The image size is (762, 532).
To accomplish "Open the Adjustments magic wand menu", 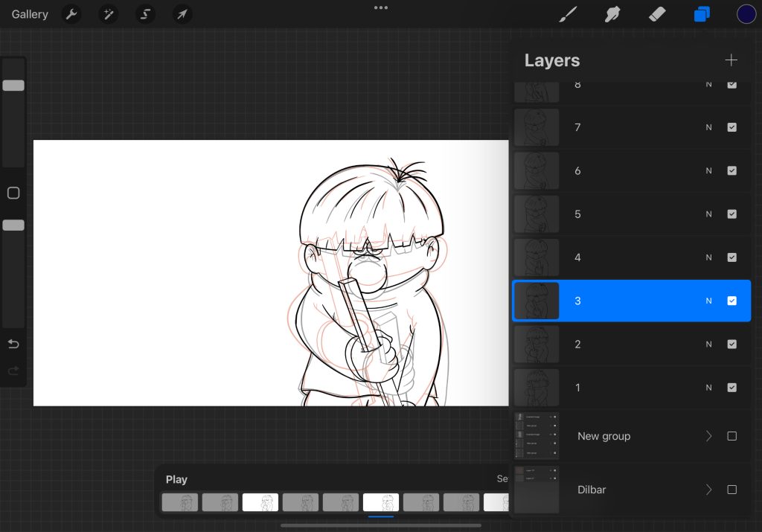I will (109, 14).
